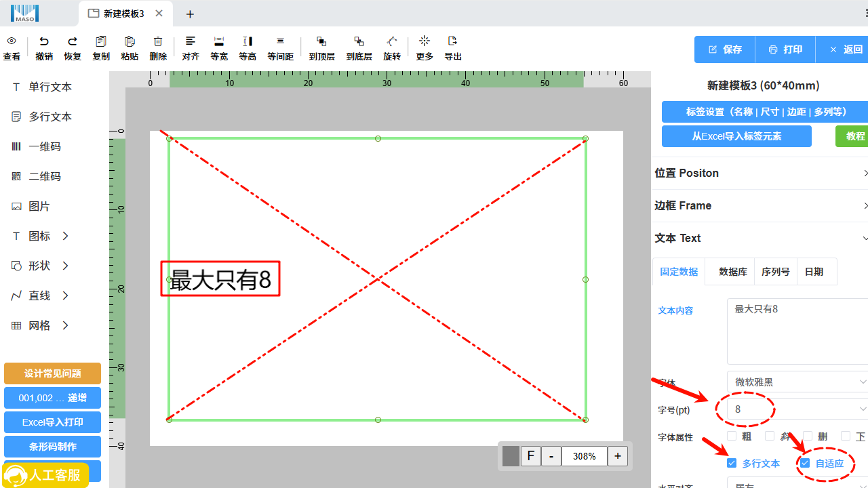868x488 pixels.
Task: Click the 查看 eye icon
Action: pos(12,41)
